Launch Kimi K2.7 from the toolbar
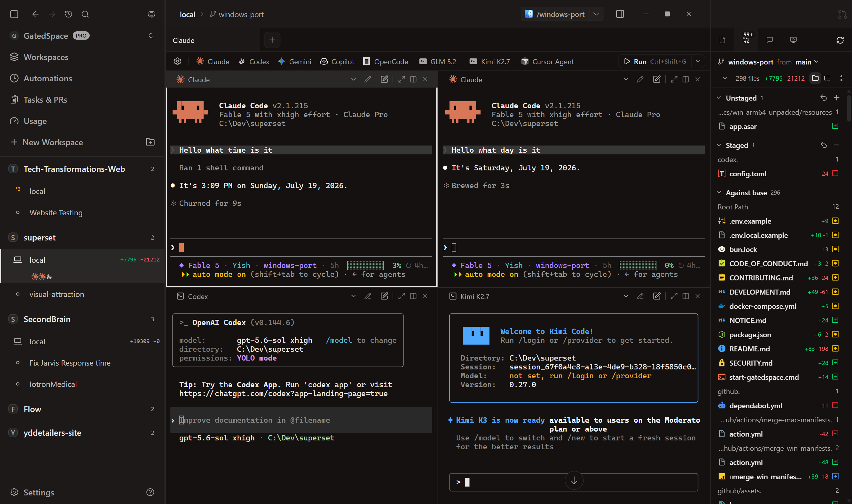The height and width of the screenshot is (504, 852). point(490,62)
